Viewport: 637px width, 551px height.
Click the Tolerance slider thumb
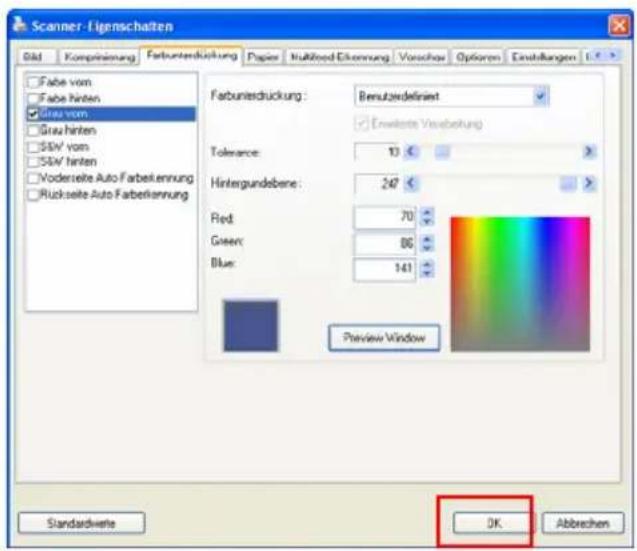click(442, 152)
